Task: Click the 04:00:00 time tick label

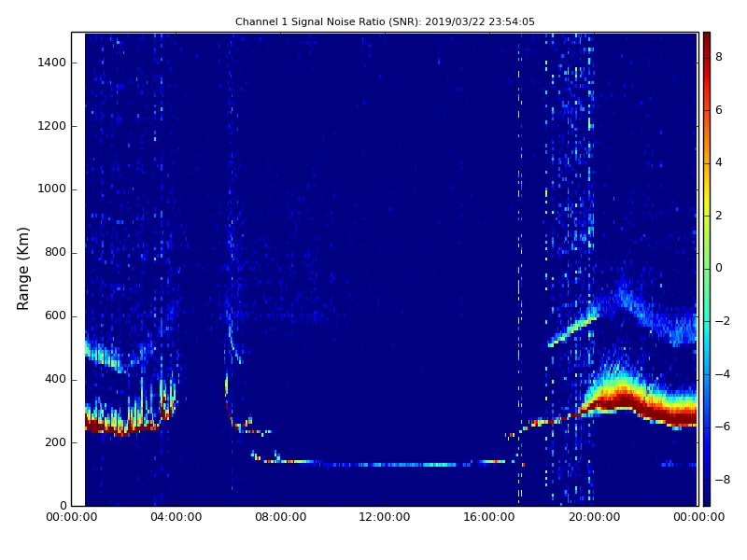Action: [x=176, y=517]
